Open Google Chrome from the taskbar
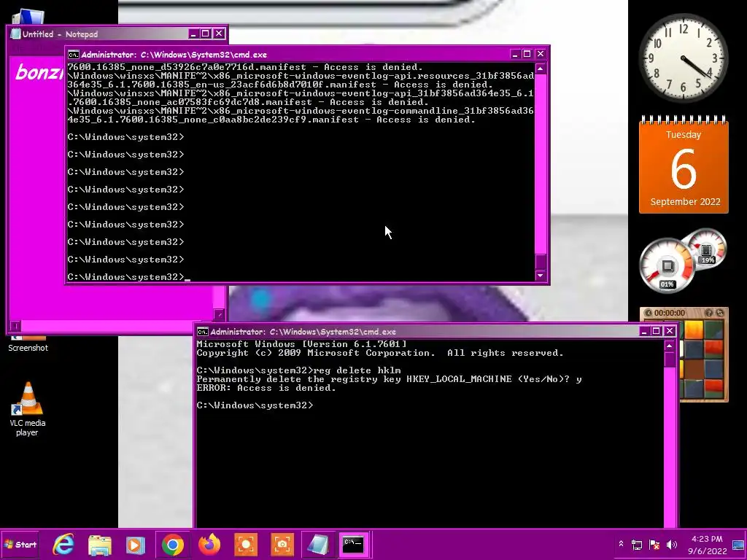747x560 pixels. pos(172,544)
